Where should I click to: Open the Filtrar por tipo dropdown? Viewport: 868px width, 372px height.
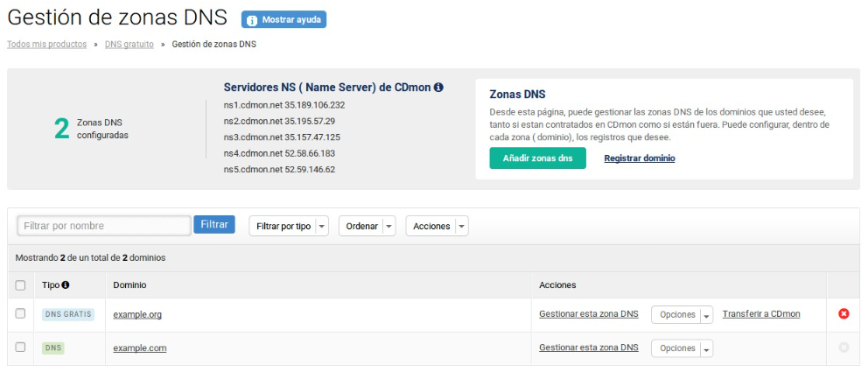[x=288, y=226]
